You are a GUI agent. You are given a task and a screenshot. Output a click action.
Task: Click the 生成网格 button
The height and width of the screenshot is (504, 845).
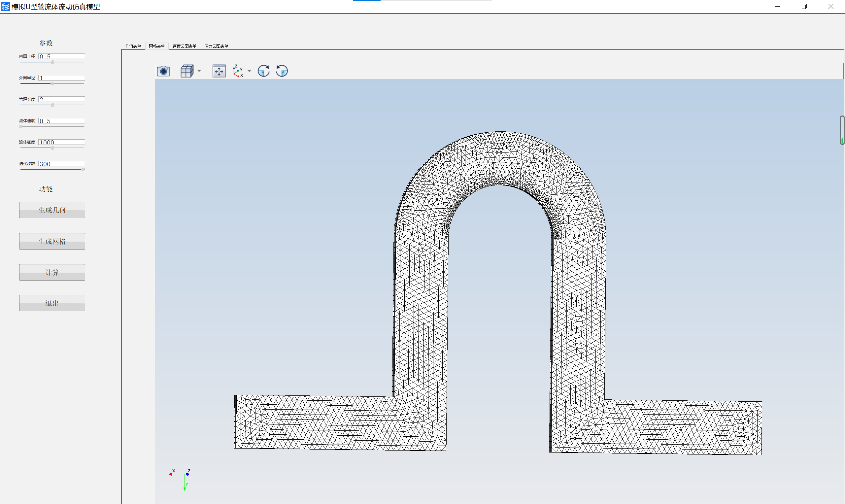(52, 241)
